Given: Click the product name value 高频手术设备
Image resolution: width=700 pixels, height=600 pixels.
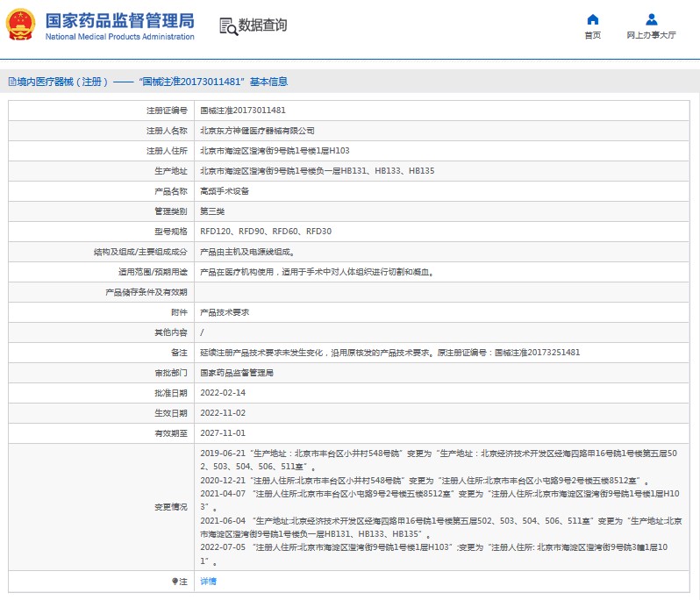Looking at the screenshot, I should coord(225,191).
